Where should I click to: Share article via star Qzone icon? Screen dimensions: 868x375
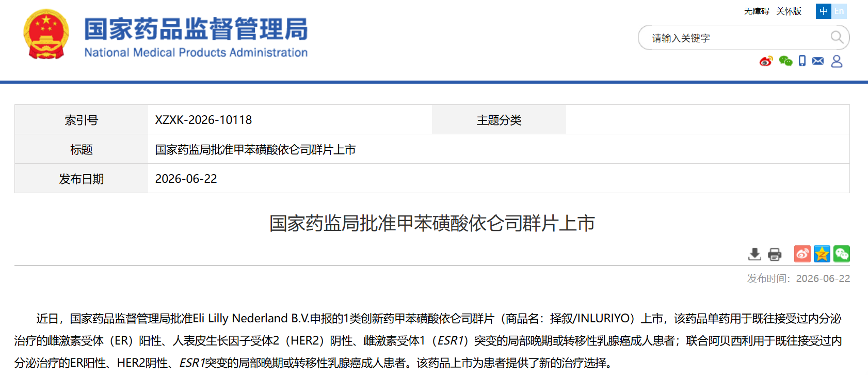tap(822, 254)
